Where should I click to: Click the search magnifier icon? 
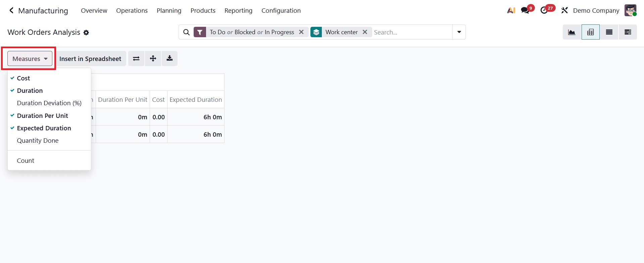(x=187, y=32)
